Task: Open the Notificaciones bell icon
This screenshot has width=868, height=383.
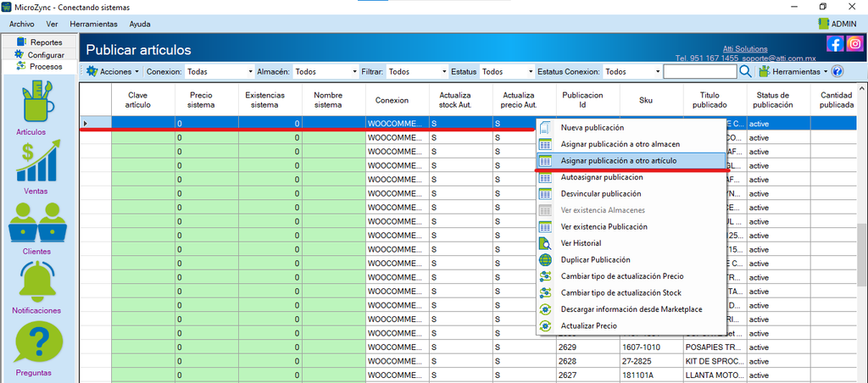Action: tap(37, 280)
